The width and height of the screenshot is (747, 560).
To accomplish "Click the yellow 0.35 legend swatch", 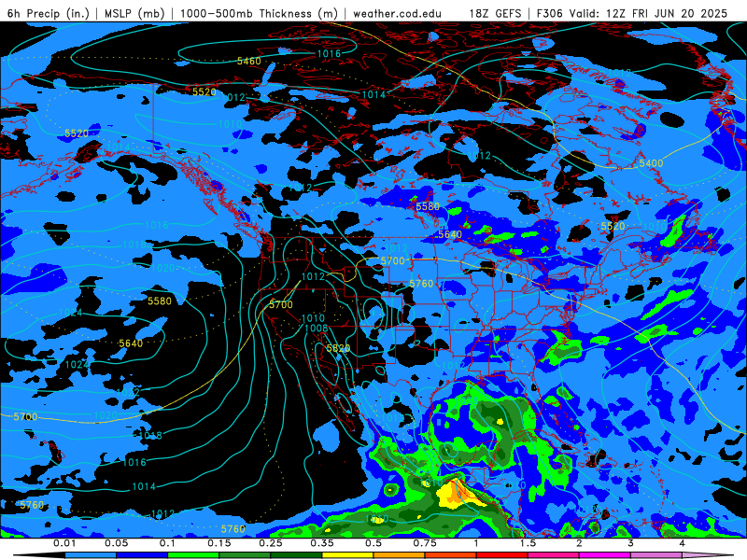I will pos(347,555).
